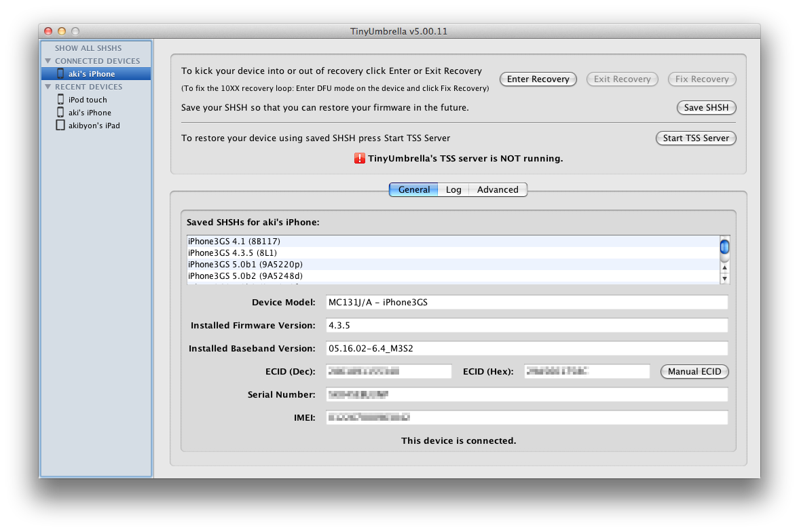This screenshot has height=532, width=799.
Task: Click 'This device is connected.' status text
Action: tap(458, 441)
